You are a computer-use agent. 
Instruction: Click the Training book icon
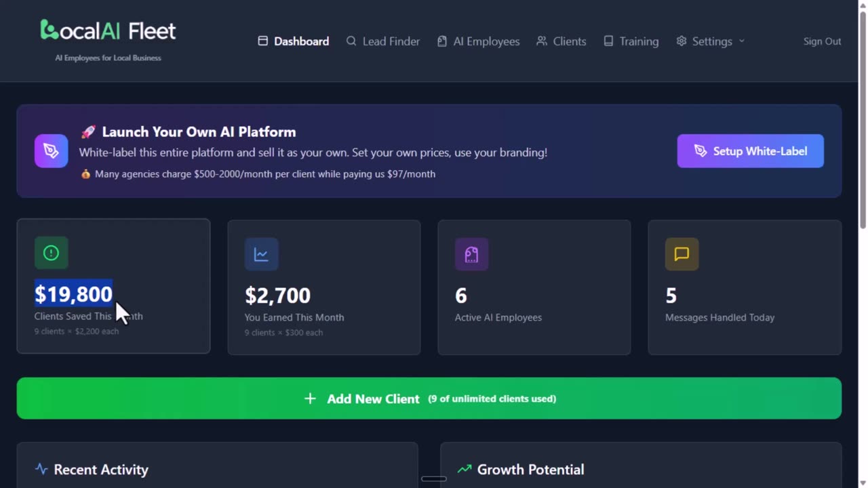click(608, 41)
